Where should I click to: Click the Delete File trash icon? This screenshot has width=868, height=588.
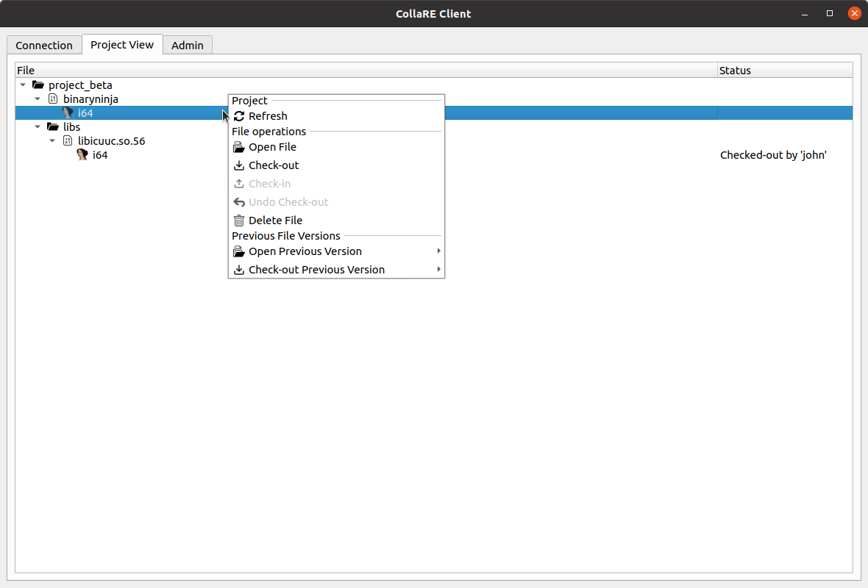(238, 220)
